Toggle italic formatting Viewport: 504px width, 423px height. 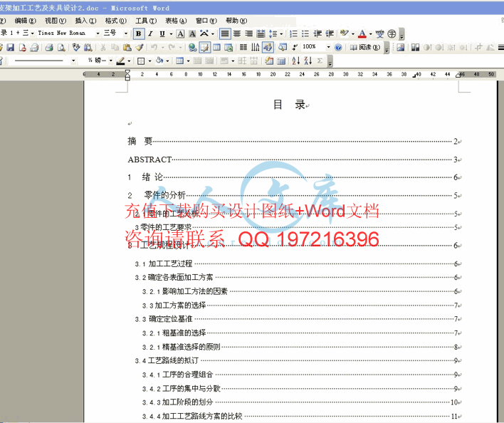(x=150, y=33)
